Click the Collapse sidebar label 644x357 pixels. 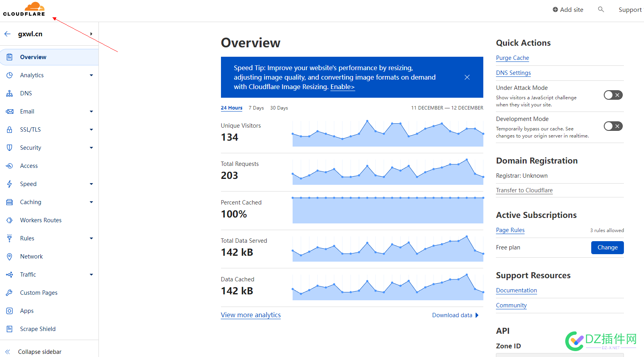pyautogui.click(x=40, y=352)
